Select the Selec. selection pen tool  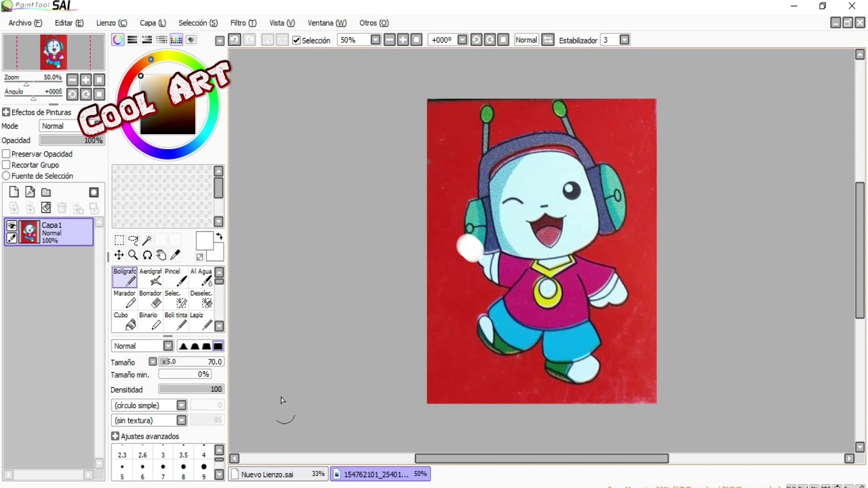coord(176,299)
